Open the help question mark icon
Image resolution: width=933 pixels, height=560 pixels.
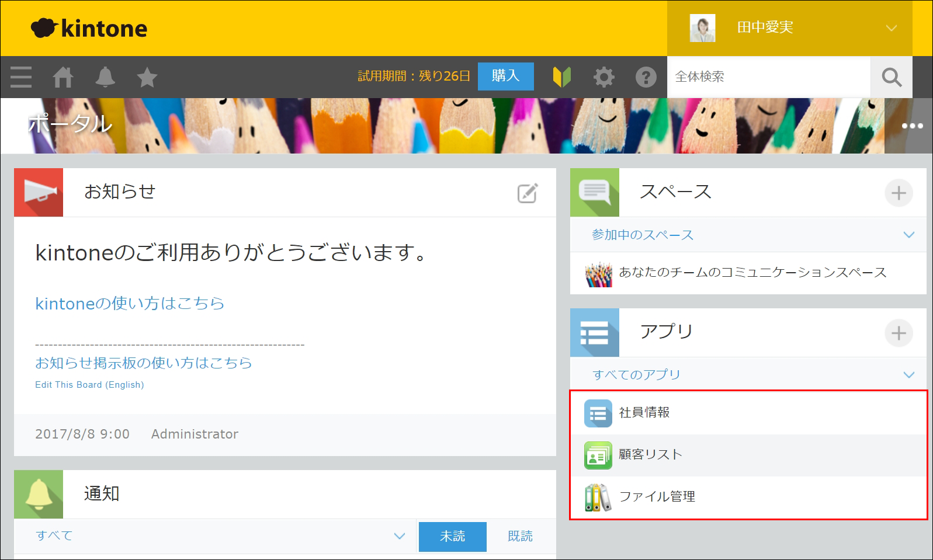tap(646, 77)
